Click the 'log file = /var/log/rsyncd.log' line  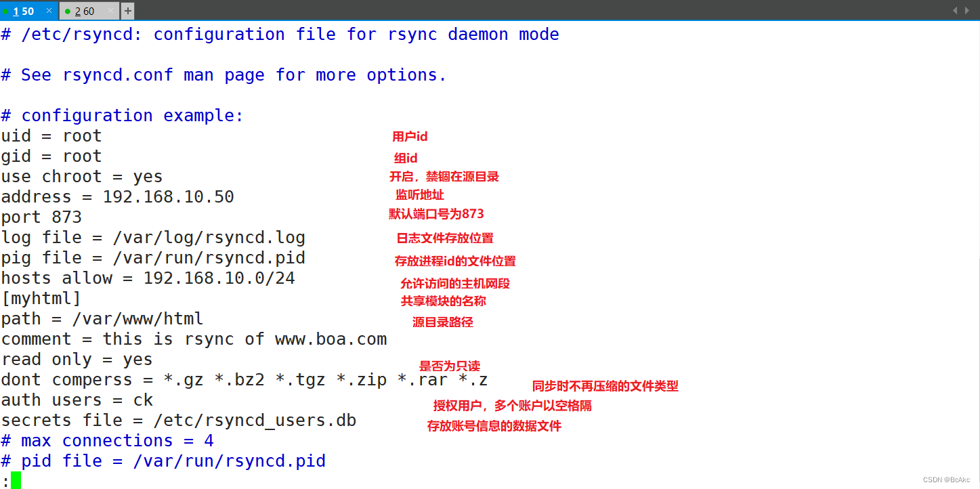[x=153, y=238]
